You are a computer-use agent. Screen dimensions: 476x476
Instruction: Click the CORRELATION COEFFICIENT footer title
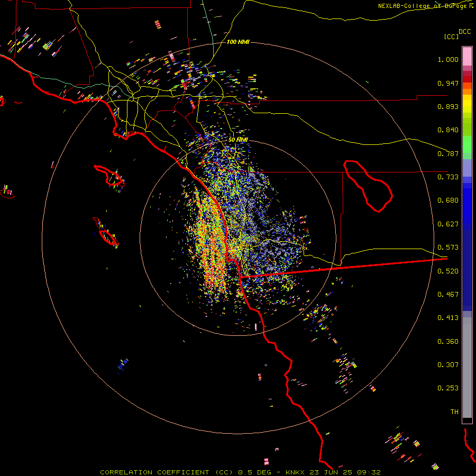(154, 472)
